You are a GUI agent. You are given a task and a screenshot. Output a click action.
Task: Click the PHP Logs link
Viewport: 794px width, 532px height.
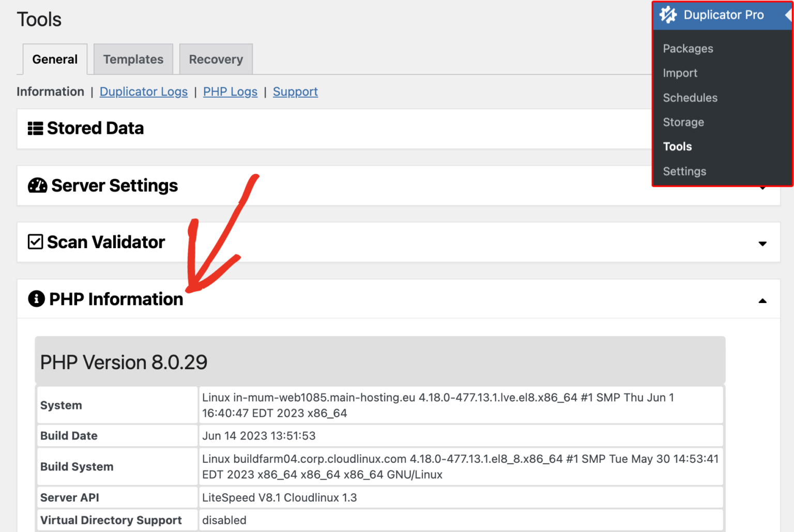click(230, 92)
